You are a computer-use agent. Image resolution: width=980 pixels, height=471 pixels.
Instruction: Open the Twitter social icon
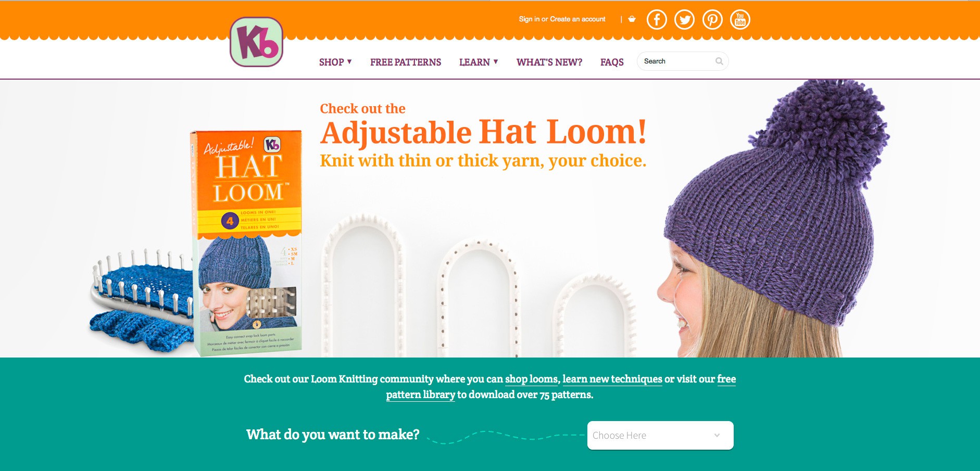(x=684, y=20)
